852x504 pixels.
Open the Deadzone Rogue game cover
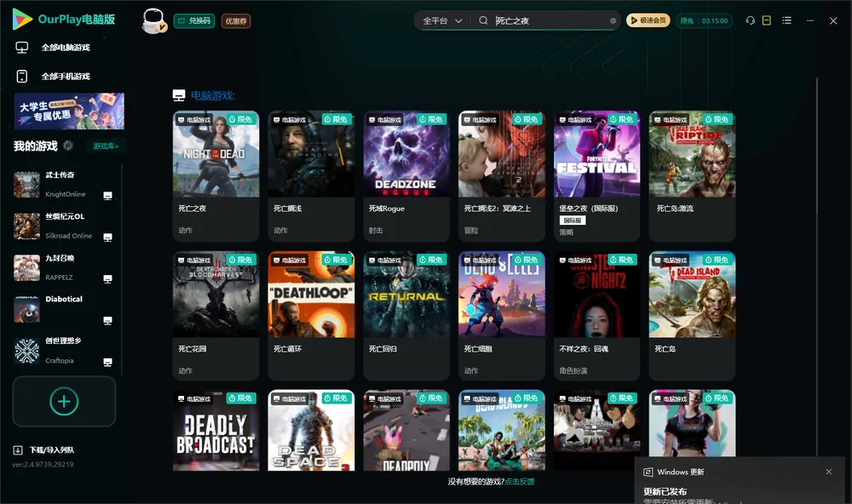406,154
